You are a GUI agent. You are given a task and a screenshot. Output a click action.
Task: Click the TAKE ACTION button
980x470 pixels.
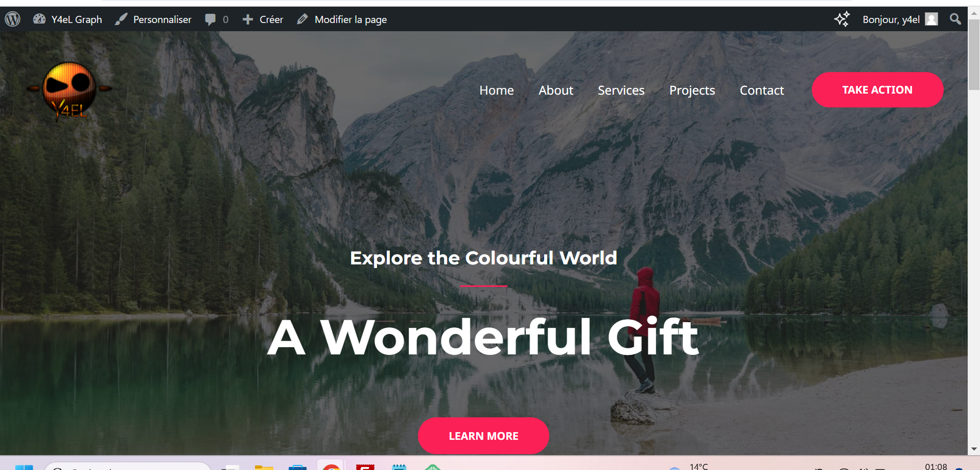pyautogui.click(x=877, y=90)
